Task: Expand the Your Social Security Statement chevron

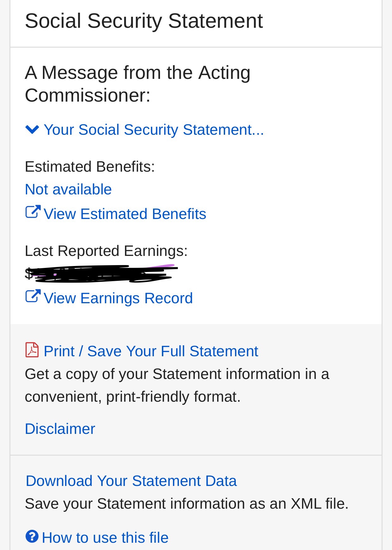Action: pyautogui.click(x=32, y=129)
